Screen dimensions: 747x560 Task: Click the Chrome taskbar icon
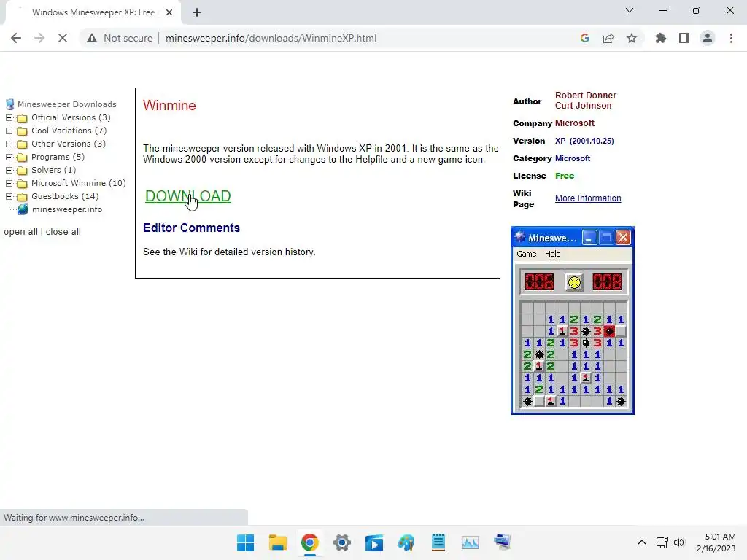[x=309, y=542]
